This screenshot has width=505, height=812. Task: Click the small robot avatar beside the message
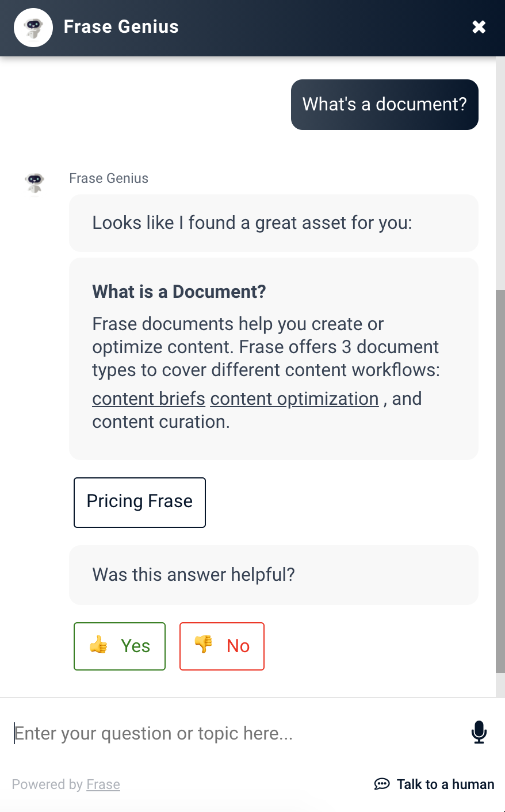point(35,183)
